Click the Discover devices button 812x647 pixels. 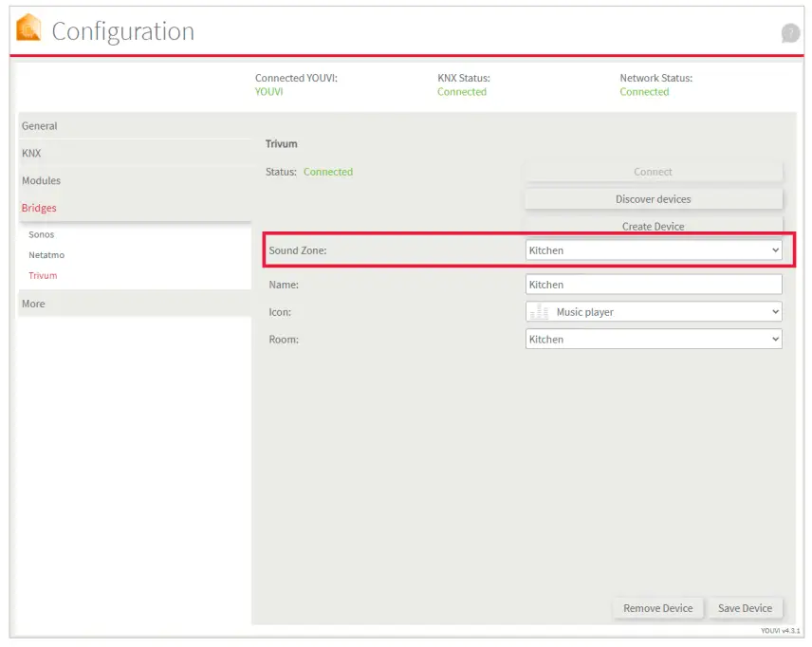point(653,198)
